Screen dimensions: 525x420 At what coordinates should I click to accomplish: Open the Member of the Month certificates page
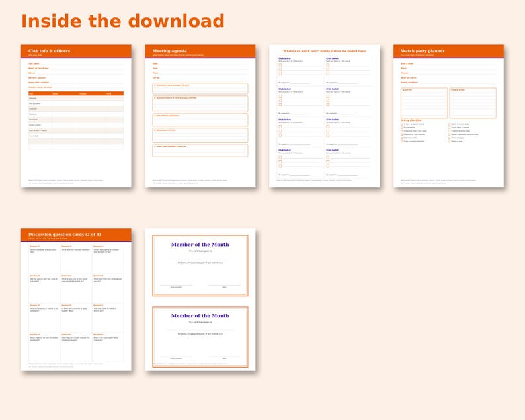coord(200,300)
